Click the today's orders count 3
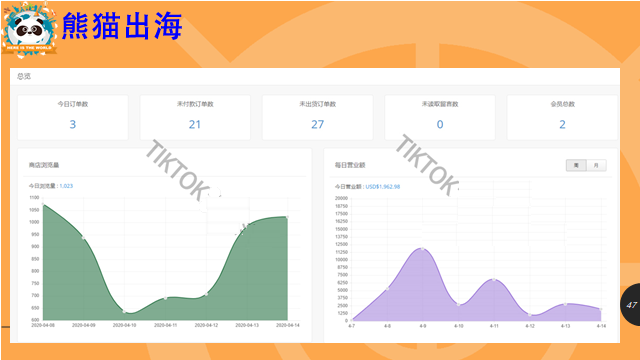The width and height of the screenshot is (640, 360). (73, 124)
